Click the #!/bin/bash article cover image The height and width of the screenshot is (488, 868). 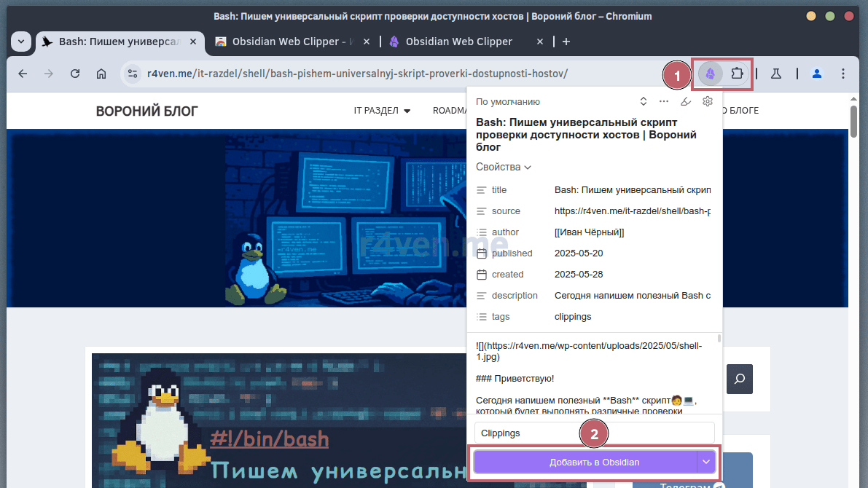pos(280,420)
